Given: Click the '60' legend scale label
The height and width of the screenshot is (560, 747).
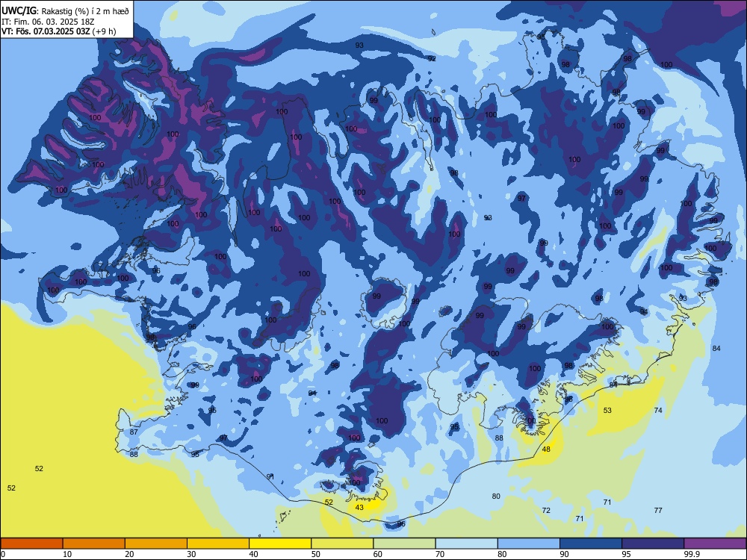Looking at the screenshot, I should click(x=378, y=554).
